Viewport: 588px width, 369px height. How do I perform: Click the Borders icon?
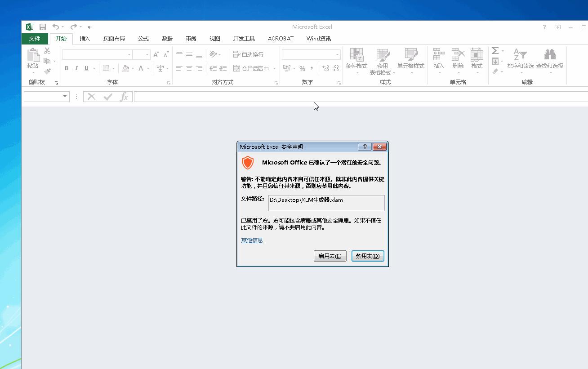(x=106, y=68)
